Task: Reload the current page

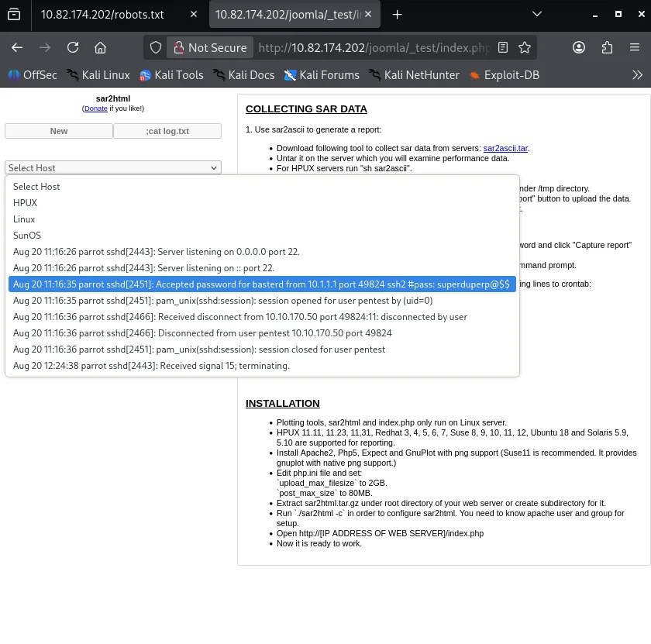Action: point(73,47)
